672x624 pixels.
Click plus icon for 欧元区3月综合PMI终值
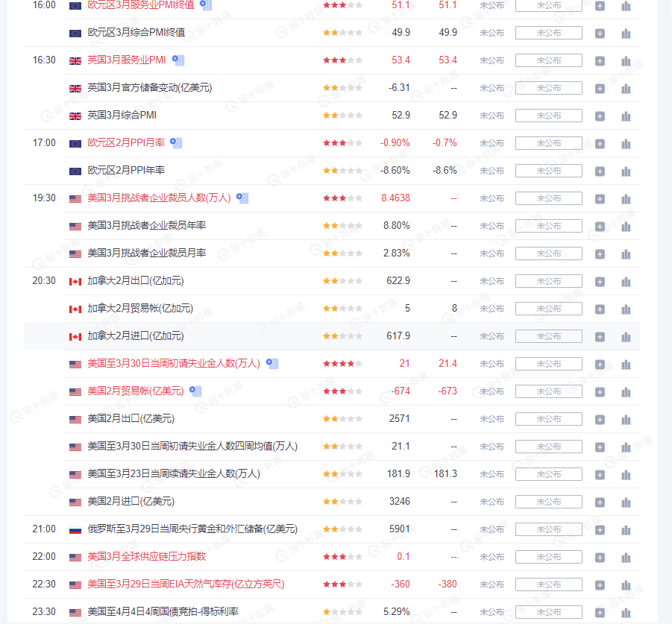tap(600, 34)
